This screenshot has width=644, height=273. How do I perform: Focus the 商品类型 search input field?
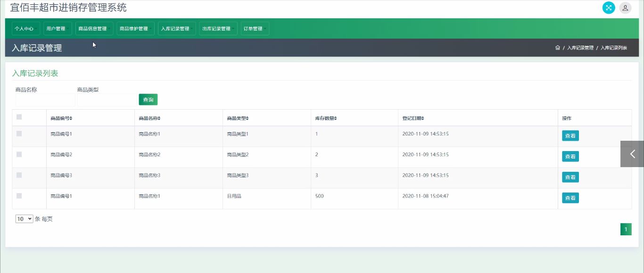point(107,100)
